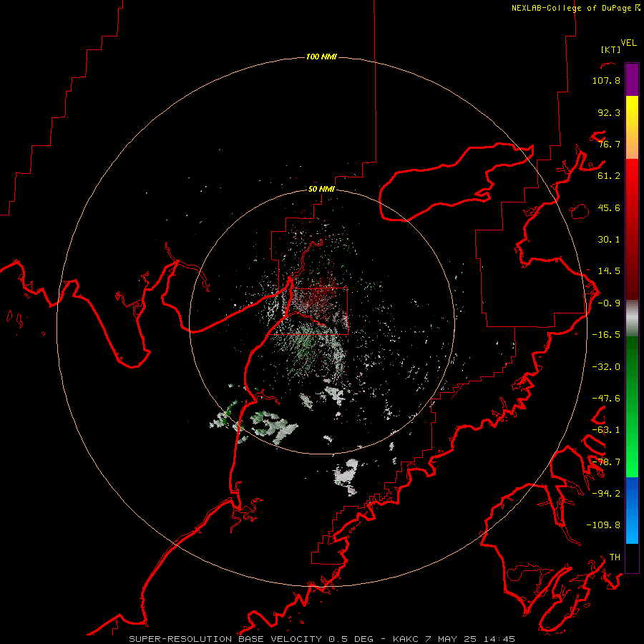Click the 45.6 velocity scale label

click(x=609, y=208)
